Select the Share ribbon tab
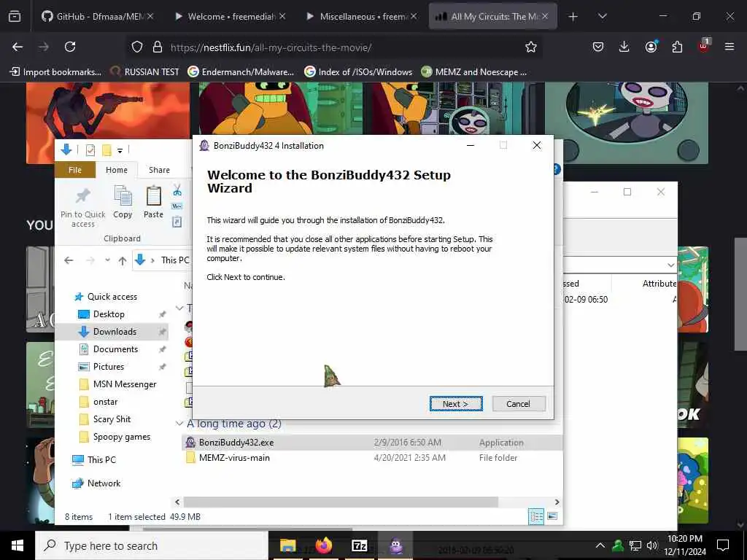747x560 pixels. click(x=159, y=170)
